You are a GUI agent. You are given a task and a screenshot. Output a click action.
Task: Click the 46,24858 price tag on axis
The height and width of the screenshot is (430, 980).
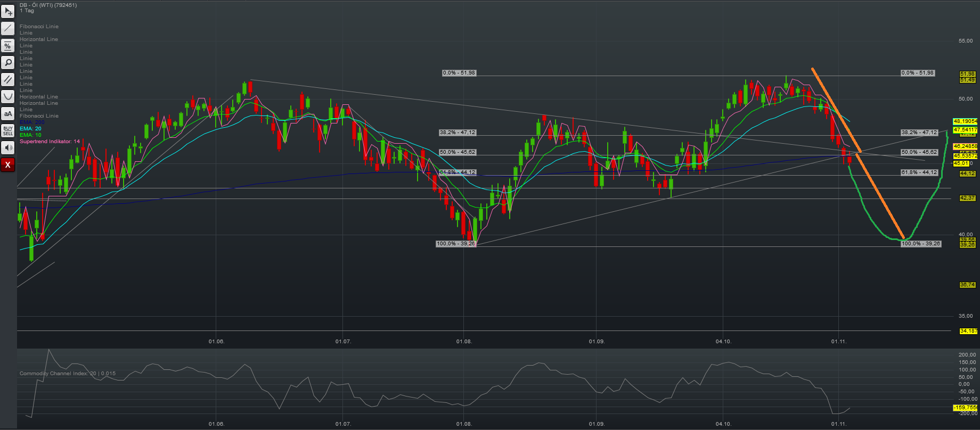click(965, 146)
